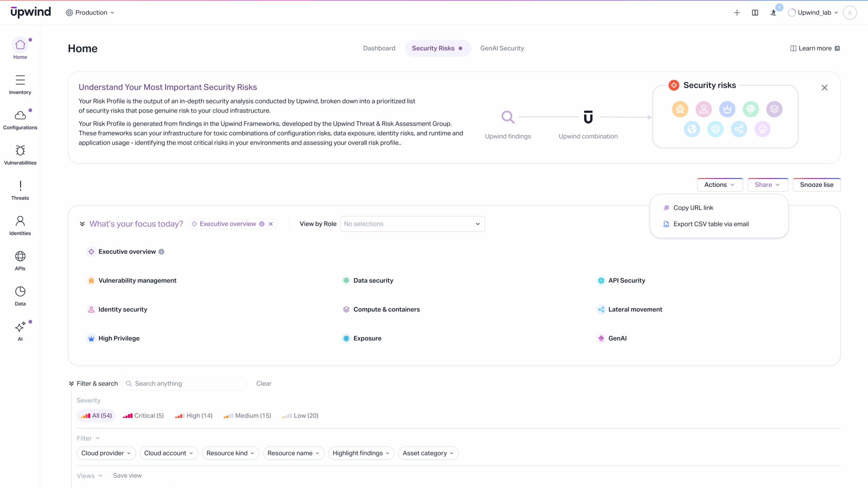Open the View by Role dropdown
This screenshot has height=488, width=868.
[412, 224]
